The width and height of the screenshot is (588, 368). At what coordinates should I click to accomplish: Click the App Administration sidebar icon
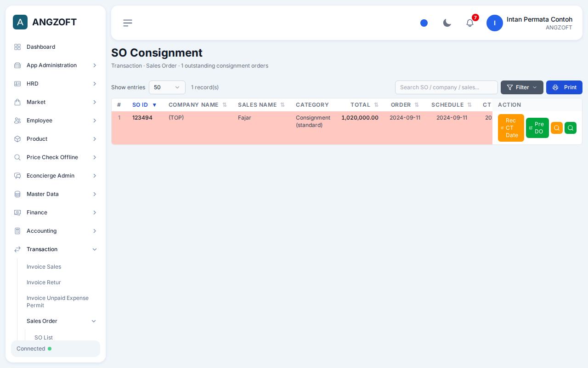pos(17,65)
